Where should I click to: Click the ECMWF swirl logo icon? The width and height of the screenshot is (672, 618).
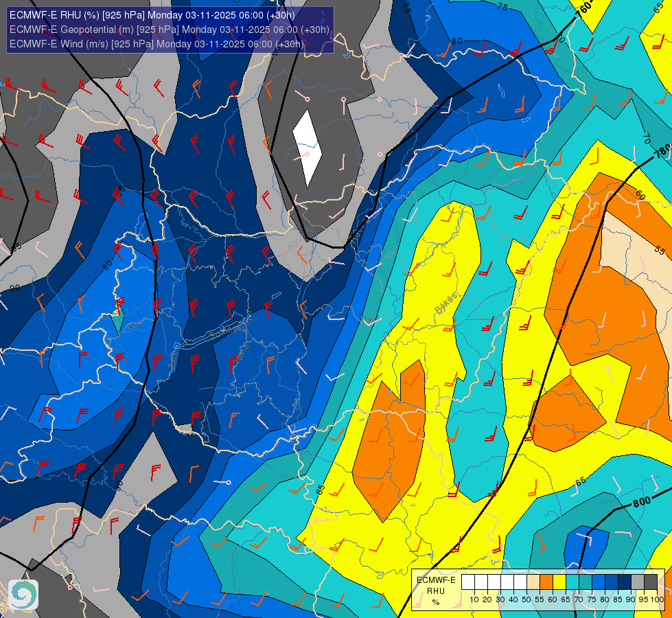click(23, 595)
